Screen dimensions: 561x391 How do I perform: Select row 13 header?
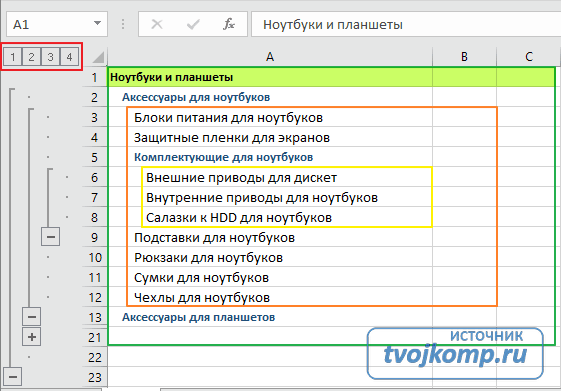(94, 317)
